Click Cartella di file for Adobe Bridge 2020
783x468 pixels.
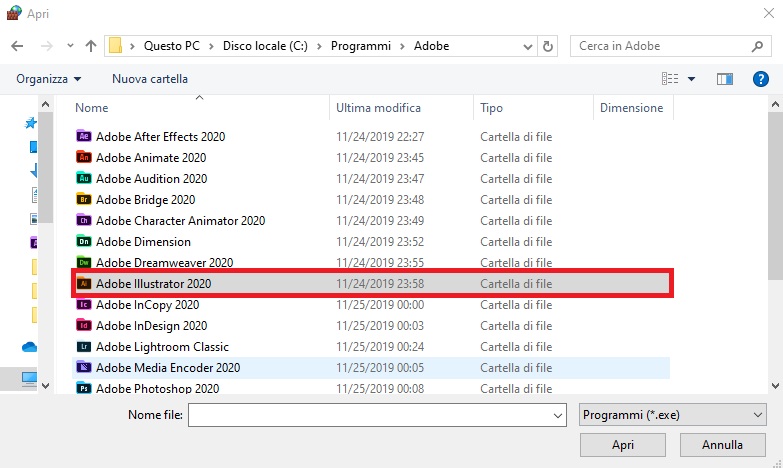click(516, 200)
